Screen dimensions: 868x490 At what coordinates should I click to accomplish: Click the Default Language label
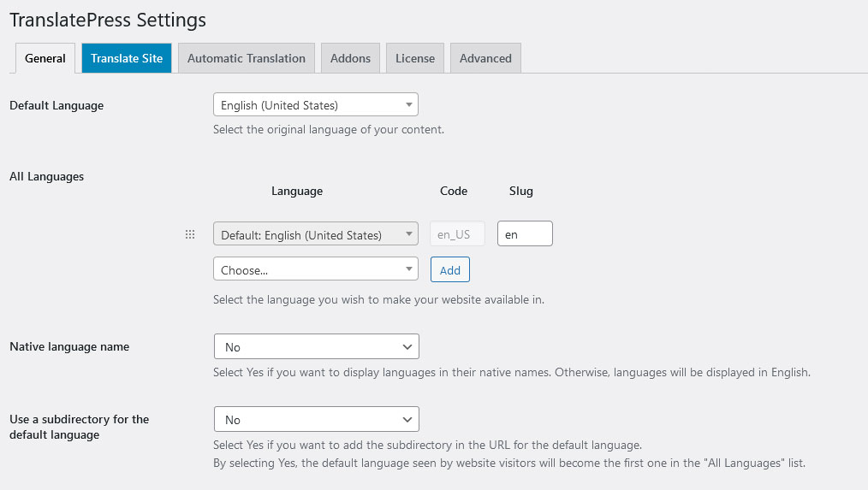pyautogui.click(x=56, y=106)
